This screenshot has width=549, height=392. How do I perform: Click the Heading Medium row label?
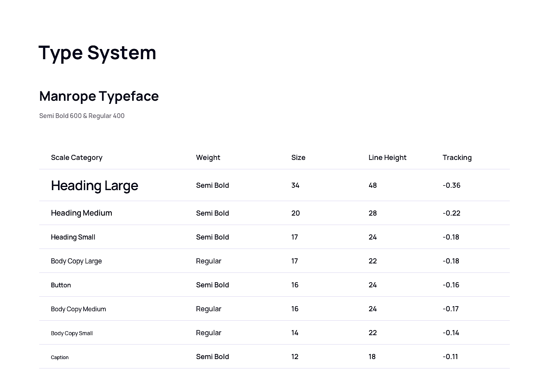click(x=82, y=213)
